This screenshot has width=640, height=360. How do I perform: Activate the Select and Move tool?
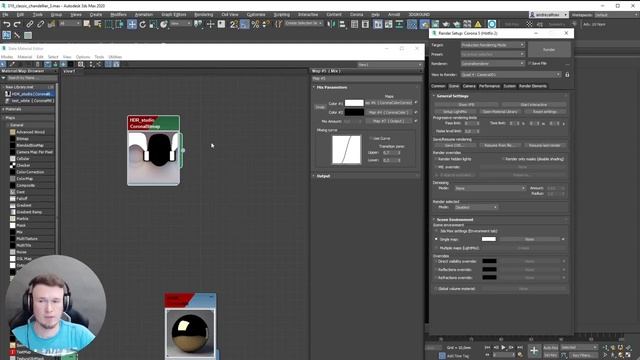point(131,24)
